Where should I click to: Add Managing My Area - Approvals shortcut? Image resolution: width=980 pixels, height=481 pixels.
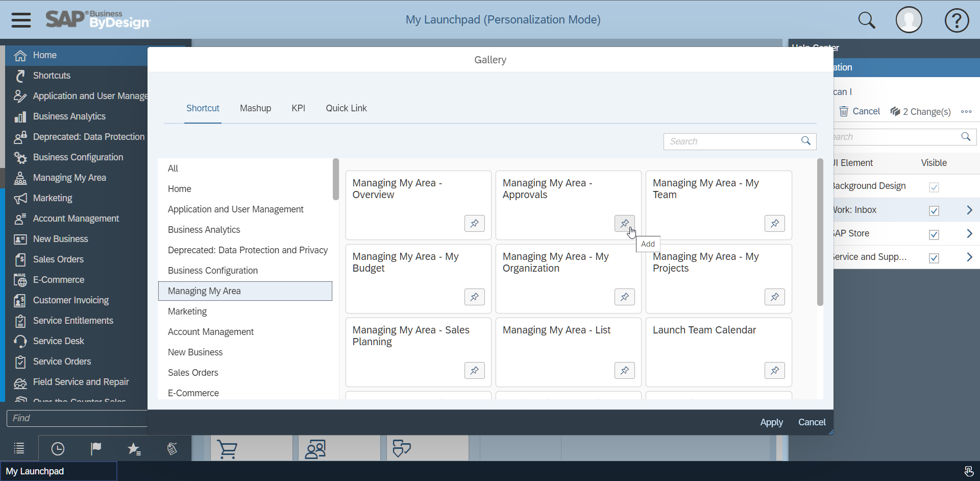coord(625,223)
